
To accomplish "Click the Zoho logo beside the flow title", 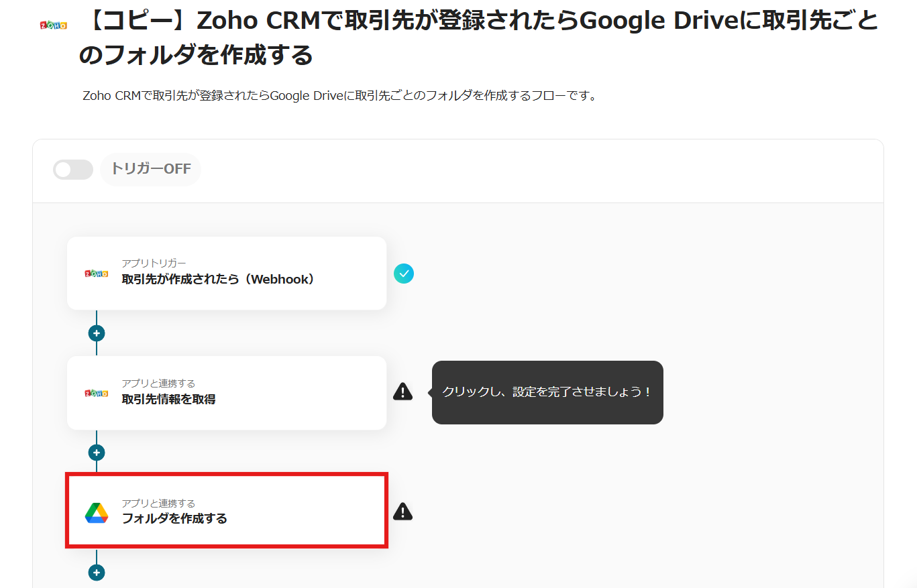I will [54, 25].
